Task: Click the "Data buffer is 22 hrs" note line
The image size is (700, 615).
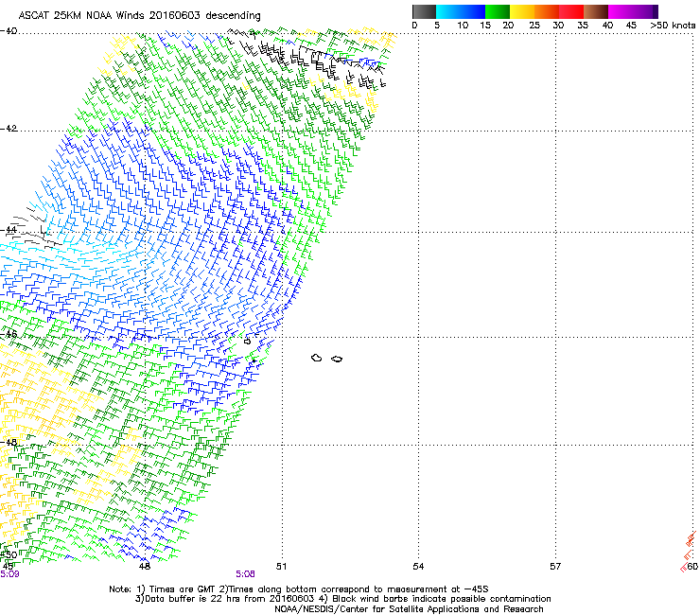Action: (x=342, y=599)
